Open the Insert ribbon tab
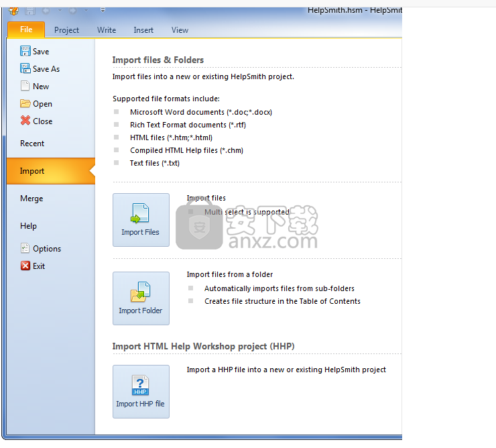Screen dimensions: 496x448 (x=143, y=30)
